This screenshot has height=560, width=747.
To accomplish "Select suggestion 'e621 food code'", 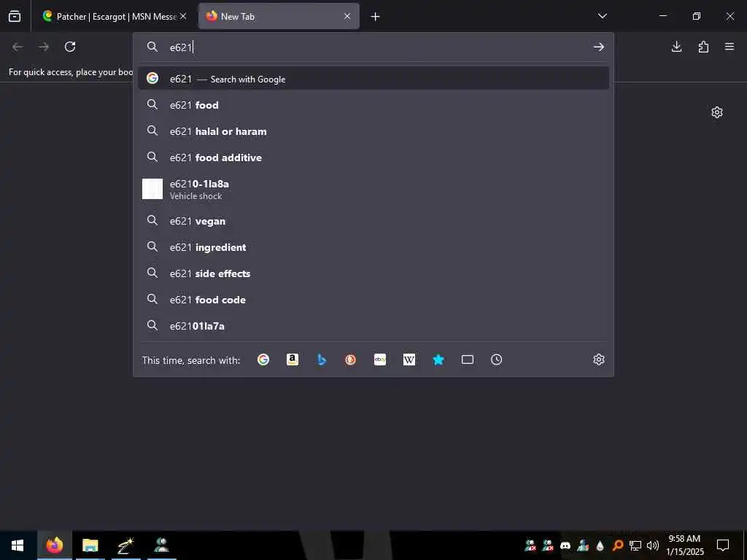I will (x=373, y=300).
